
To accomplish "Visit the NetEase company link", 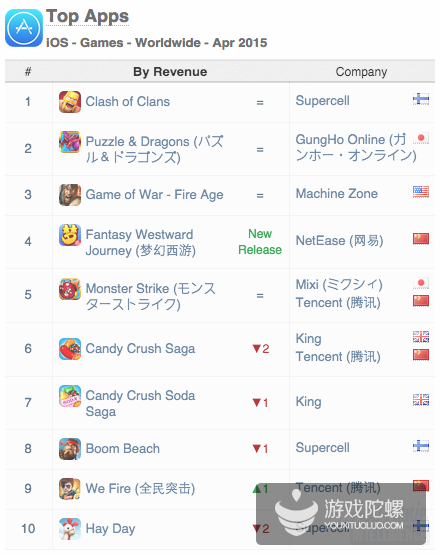I will (x=339, y=241).
